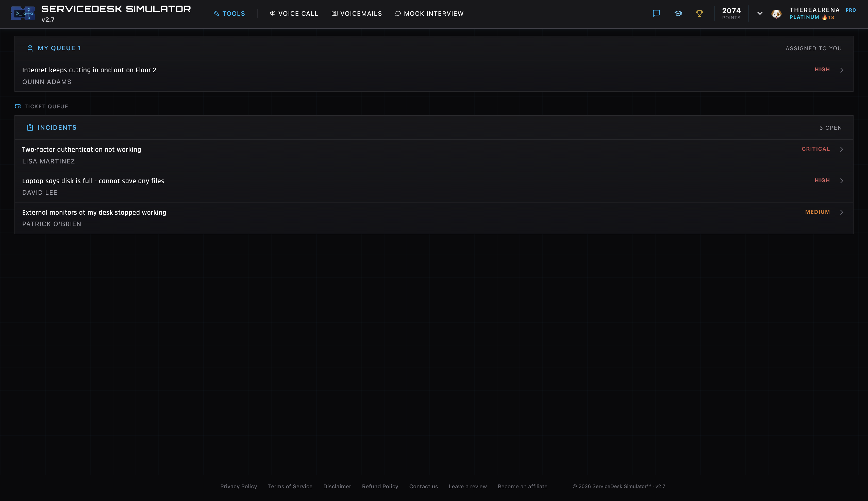The image size is (868, 501).
Task: Click requester name PATRICK O'BRIEN
Action: 52,224
